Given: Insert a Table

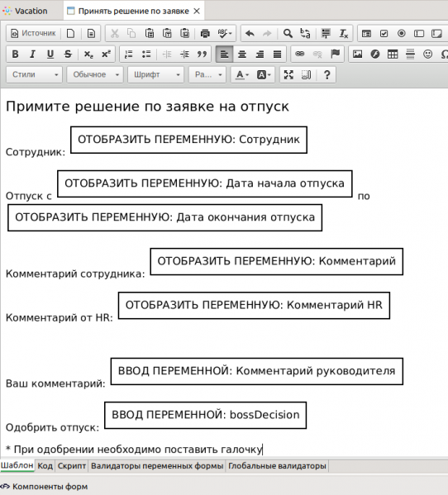Looking at the screenshot, I should 393,54.
